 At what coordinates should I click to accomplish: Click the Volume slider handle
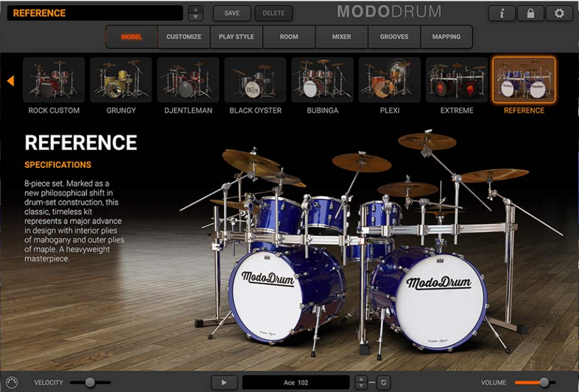544,382
